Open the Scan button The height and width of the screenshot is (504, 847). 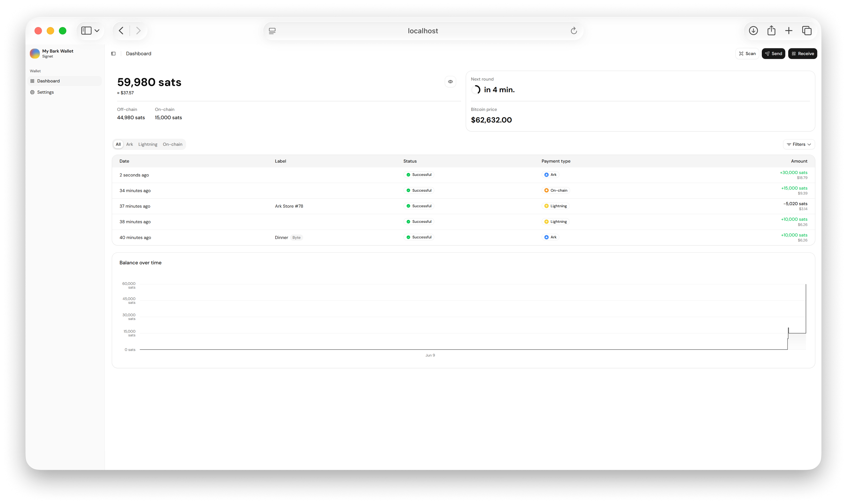pyautogui.click(x=747, y=54)
